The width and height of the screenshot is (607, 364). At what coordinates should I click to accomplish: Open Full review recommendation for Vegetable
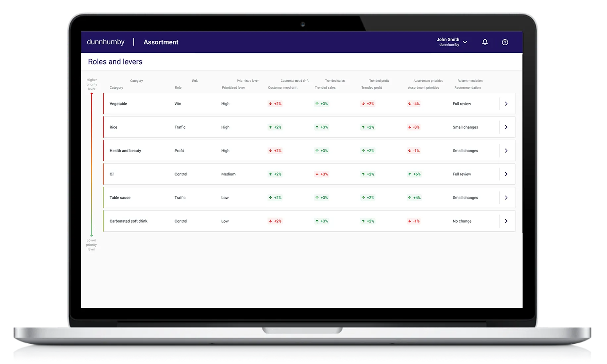click(x=462, y=104)
